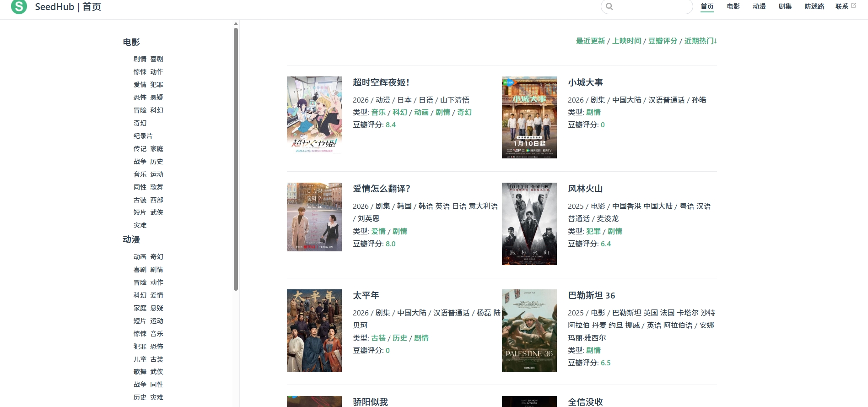Image resolution: width=868 pixels, height=407 pixels.
Task: Click the external link icon beside 联系
Action: 853,5
